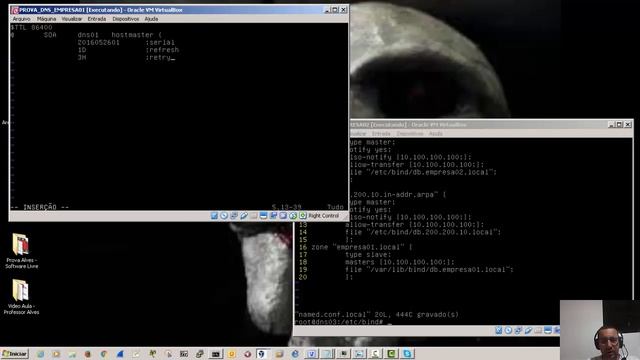Open the Dispositivos menu in EMPRESA01 window
Screen dimensions: 640x360
tap(126, 19)
